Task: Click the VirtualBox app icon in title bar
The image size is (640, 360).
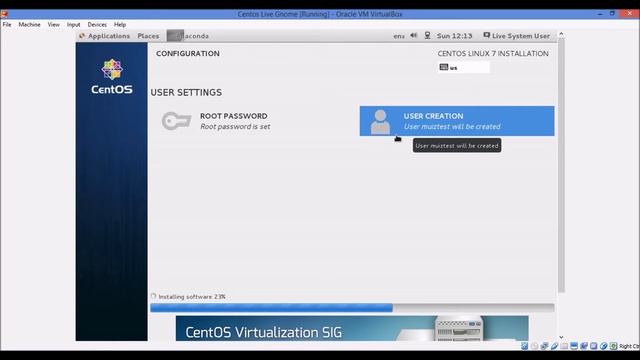Action: (4, 14)
